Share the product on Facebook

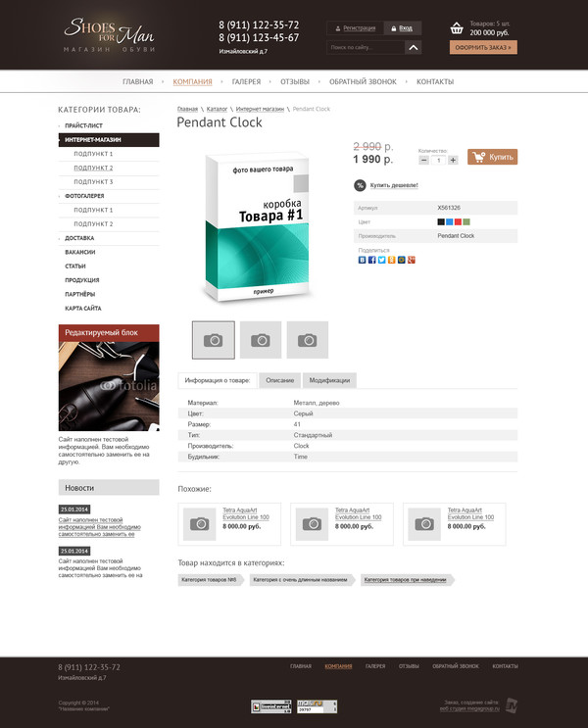click(x=372, y=260)
